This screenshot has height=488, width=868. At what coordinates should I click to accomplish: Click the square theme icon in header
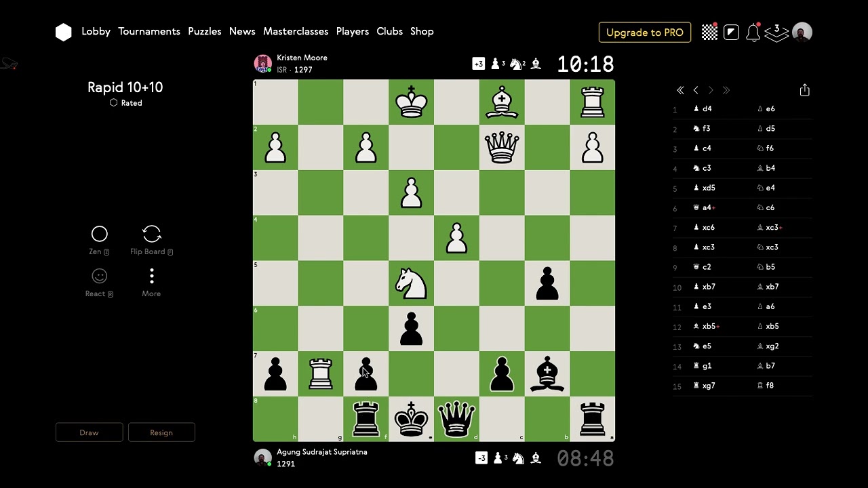[x=731, y=32]
